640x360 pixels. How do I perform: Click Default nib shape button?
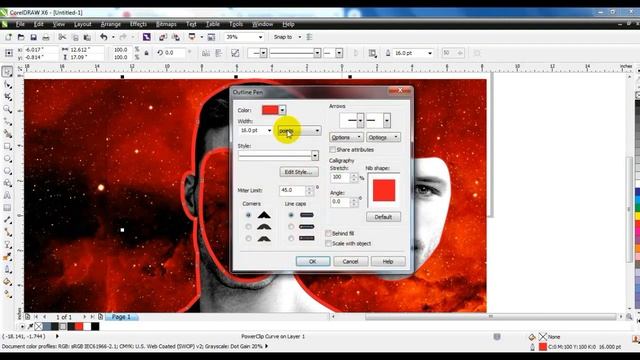(x=383, y=217)
